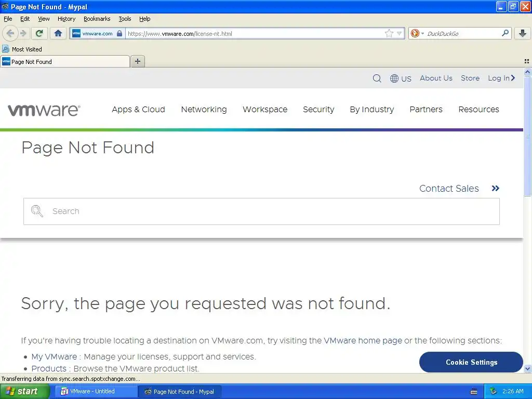Open URL history dropdown arrow
This screenshot has width=532, height=399.
(400, 33)
